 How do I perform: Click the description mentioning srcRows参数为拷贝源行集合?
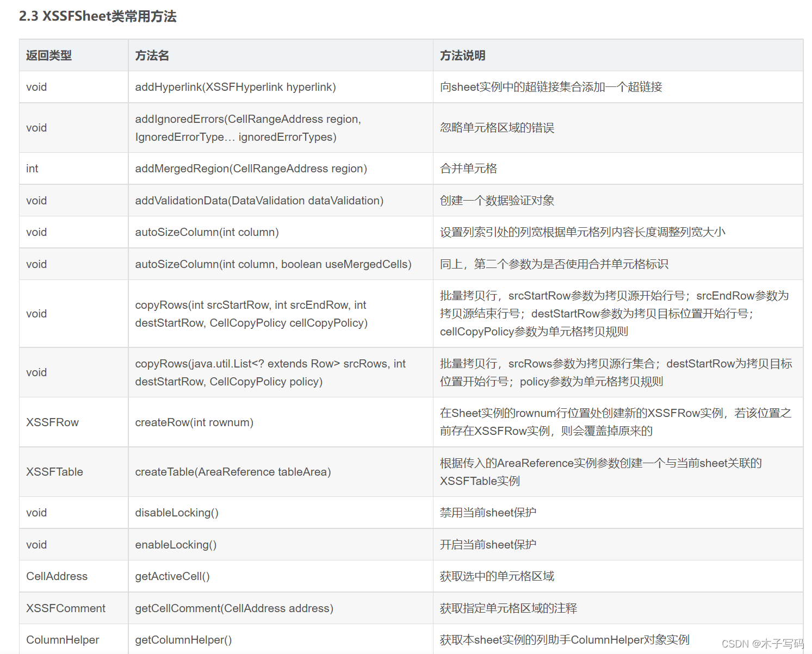(616, 372)
